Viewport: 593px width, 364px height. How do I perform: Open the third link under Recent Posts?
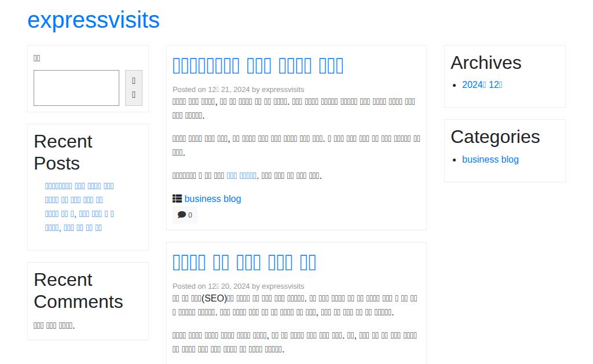tap(79, 214)
